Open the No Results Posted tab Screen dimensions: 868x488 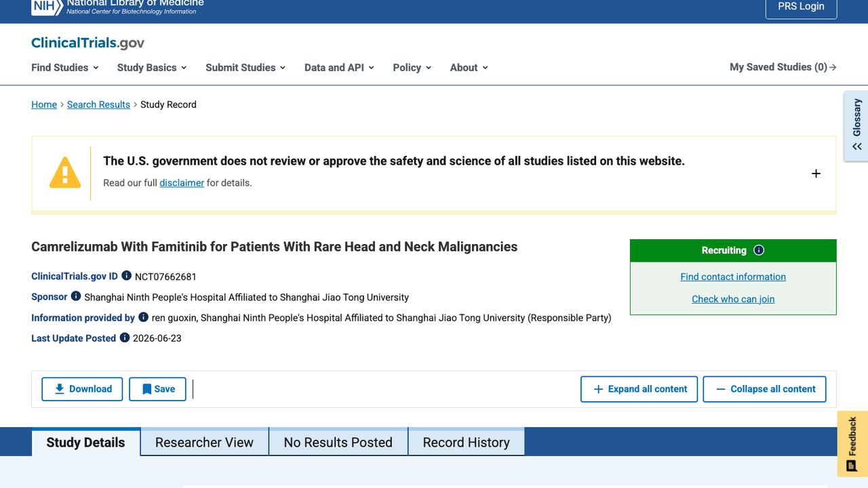point(338,443)
